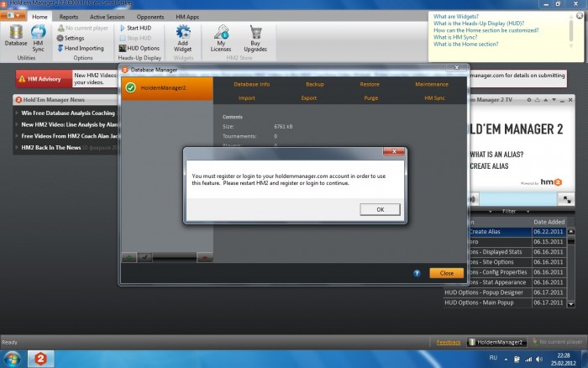Click the Stop HUD item
The image size is (588, 368).
(x=135, y=38)
